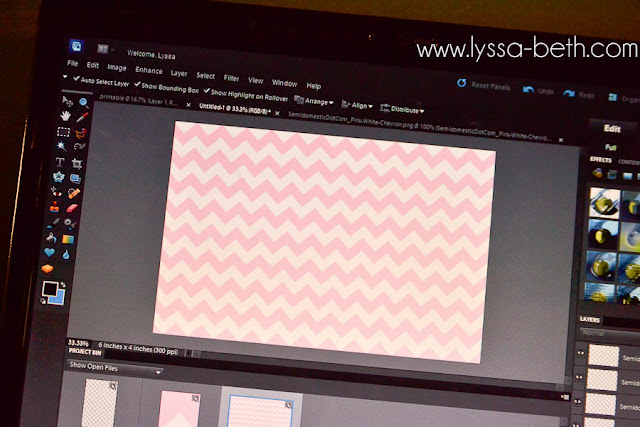This screenshot has width=640, height=427.
Task: Select the Eraser tool
Action: (x=71, y=208)
